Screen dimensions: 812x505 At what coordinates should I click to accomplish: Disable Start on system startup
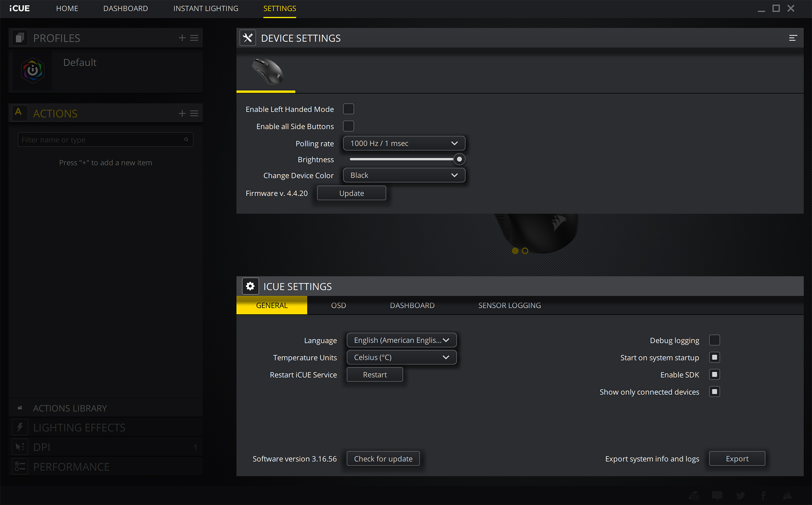[x=714, y=358]
